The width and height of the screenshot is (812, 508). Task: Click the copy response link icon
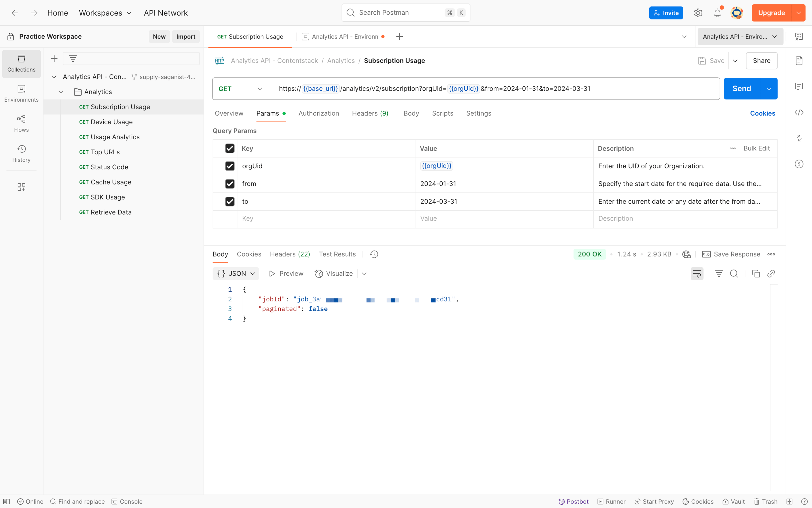[771, 274]
